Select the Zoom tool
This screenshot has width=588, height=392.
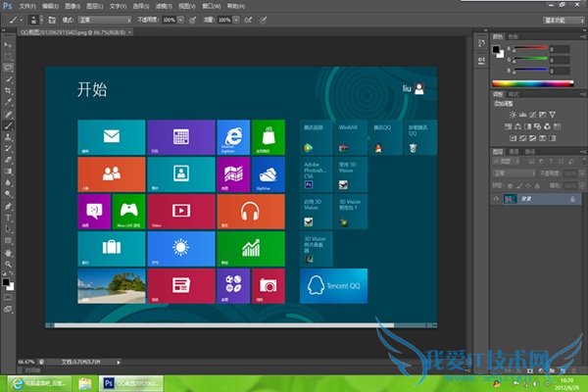click(x=8, y=265)
